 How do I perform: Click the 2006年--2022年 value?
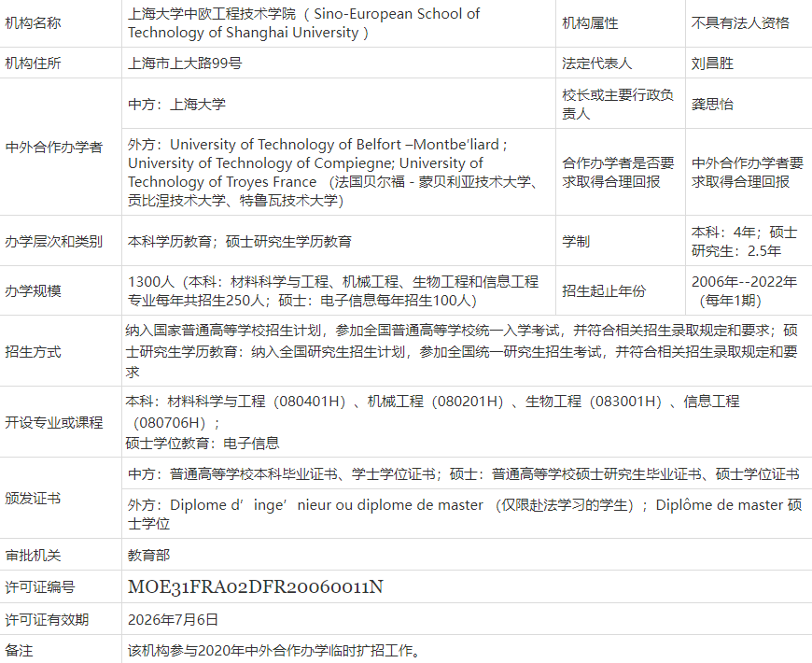pos(744,291)
